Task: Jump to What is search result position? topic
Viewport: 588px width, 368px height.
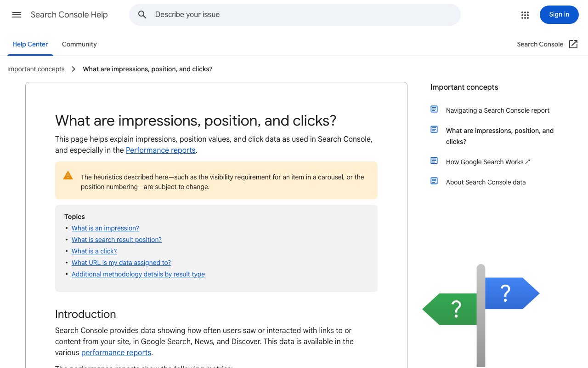Action: click(117, 240)
